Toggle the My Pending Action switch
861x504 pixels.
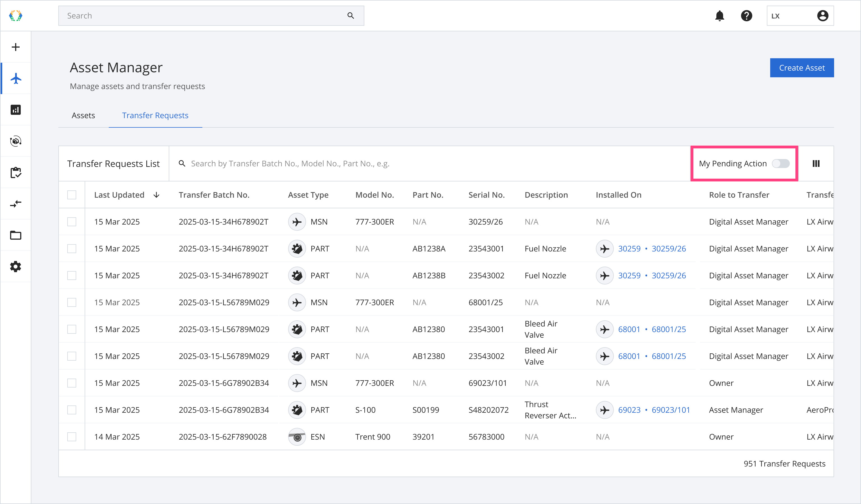(781, 164)
